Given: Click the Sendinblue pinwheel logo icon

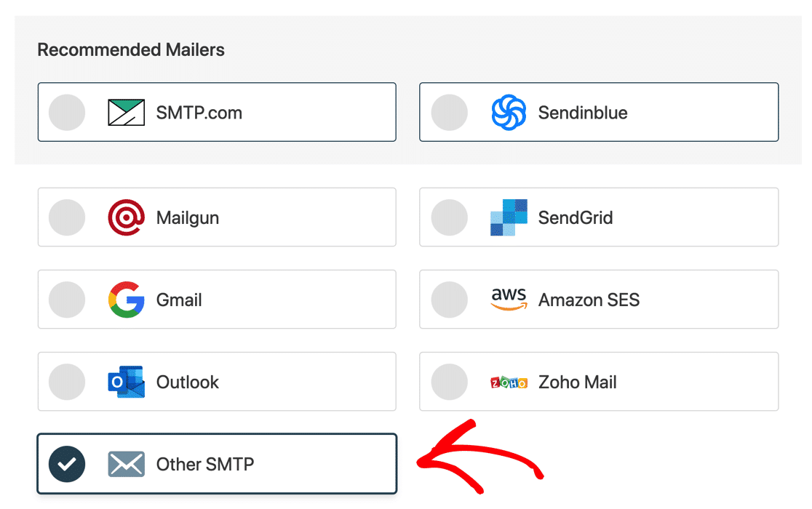Looking at the screenshot, I should tap(508, 112).
